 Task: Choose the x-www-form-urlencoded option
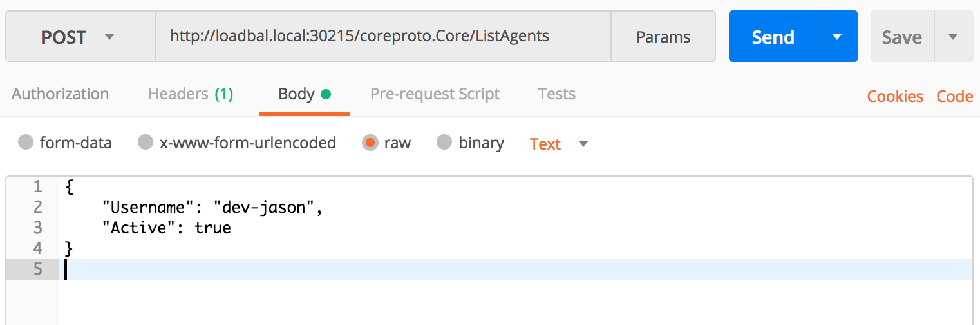[146, 143]
